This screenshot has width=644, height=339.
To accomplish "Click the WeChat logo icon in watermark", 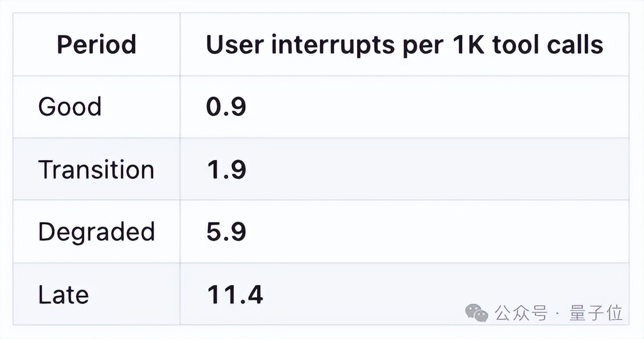I will pyautogui.click(x=476, y=312).
